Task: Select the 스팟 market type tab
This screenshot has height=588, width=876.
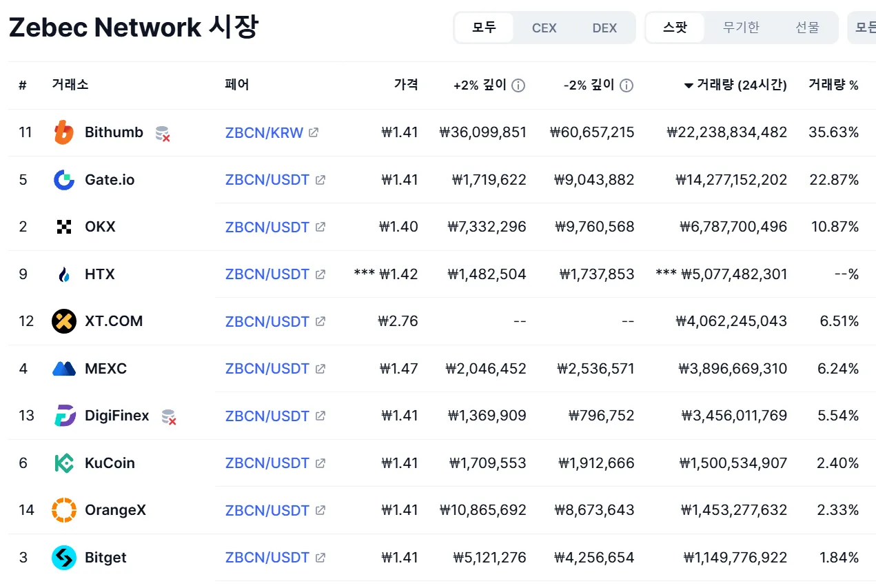Action: point(675,28)
